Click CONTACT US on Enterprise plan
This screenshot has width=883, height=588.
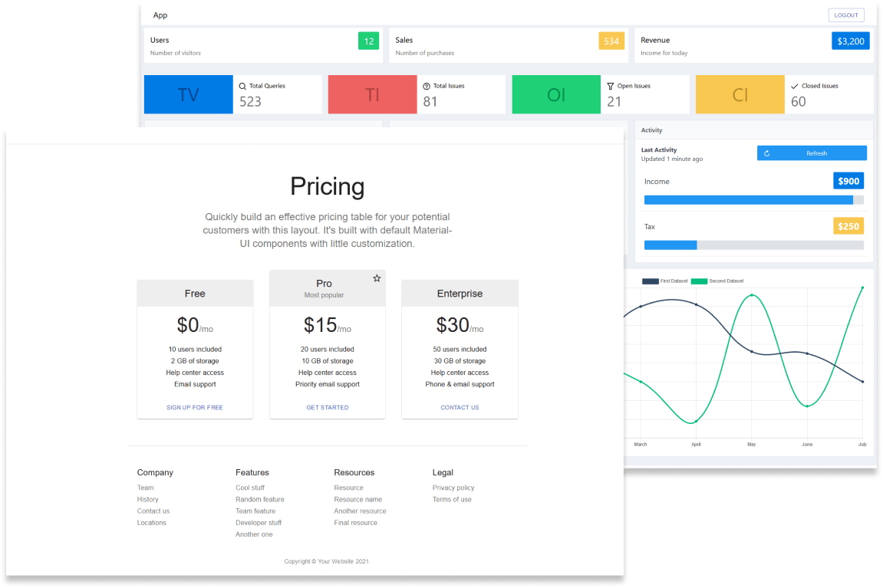pyautogui.click(x=460, y=407)
